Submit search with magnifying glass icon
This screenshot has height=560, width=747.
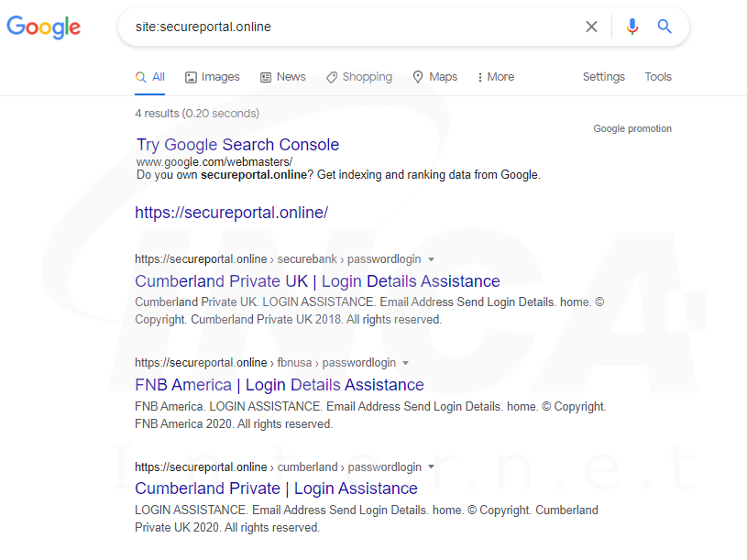(665, 27)
